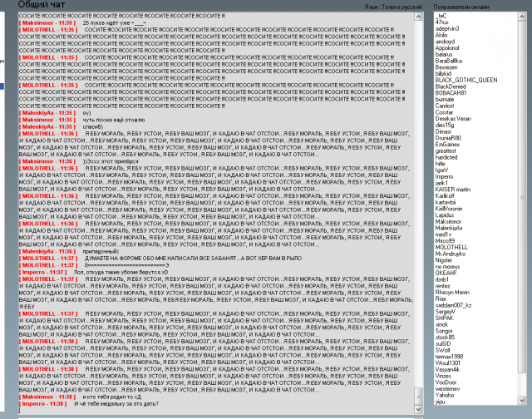Select Rhiscyn Merrin in users list
Viewport: 532px width, 419px height.
pyautogui.click(x=452, y=293)
